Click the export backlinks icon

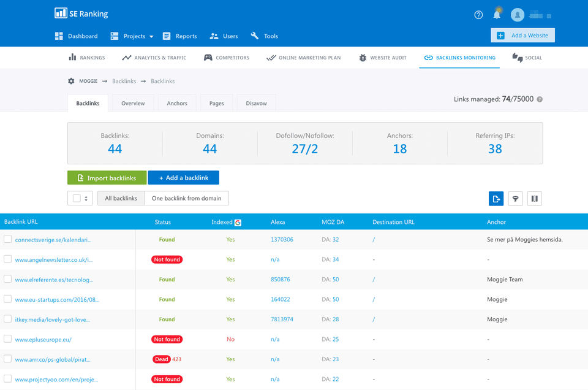(x=496, y=198)
